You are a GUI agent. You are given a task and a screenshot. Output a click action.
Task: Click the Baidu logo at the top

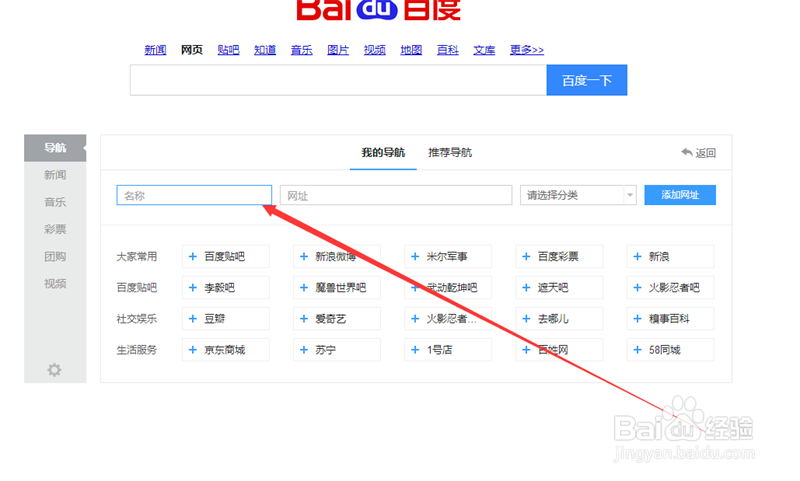click(379, 10)
